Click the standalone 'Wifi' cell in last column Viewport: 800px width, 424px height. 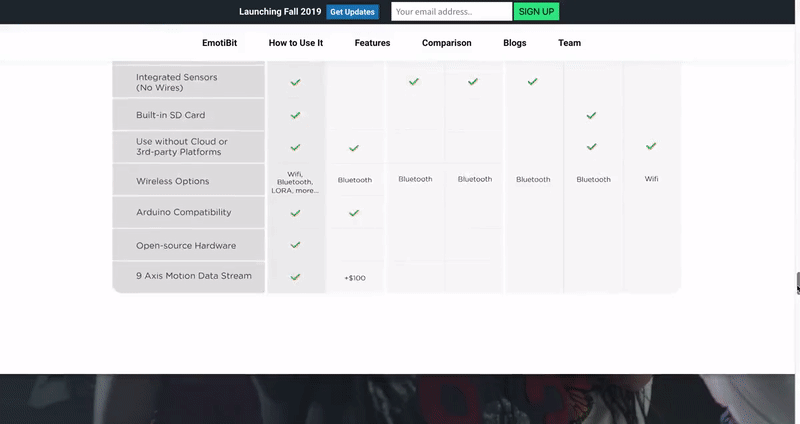[x=652, y=179]
